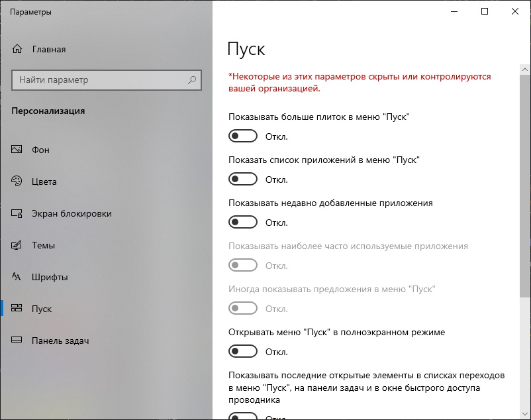This screenshot has height=420, width=531.
Task: Go to the Цвета settings page
Action: pos(44,182)
